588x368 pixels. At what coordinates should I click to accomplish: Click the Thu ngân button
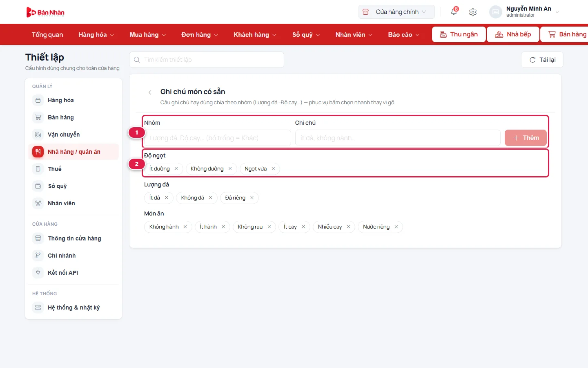459,34
